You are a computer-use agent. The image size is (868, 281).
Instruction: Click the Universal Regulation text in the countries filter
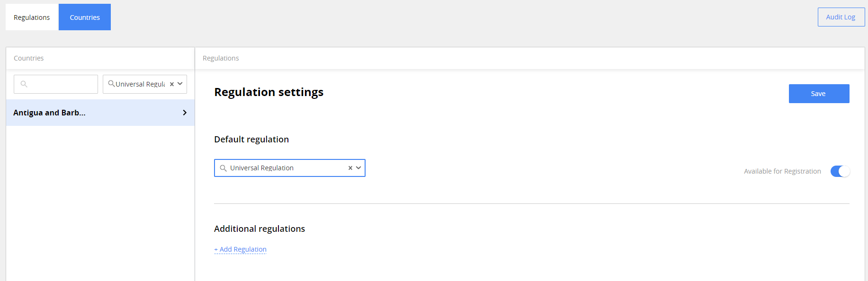coord(140,84)
